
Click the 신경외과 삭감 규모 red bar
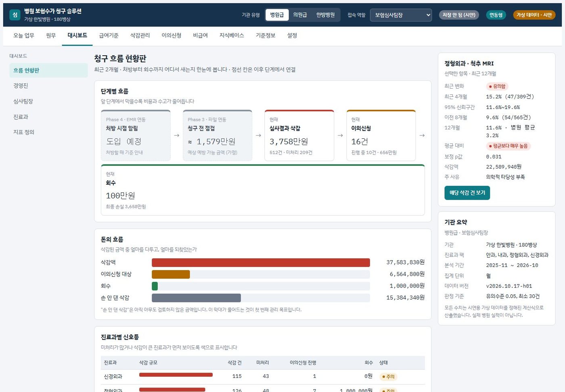[x=176, y=375]
